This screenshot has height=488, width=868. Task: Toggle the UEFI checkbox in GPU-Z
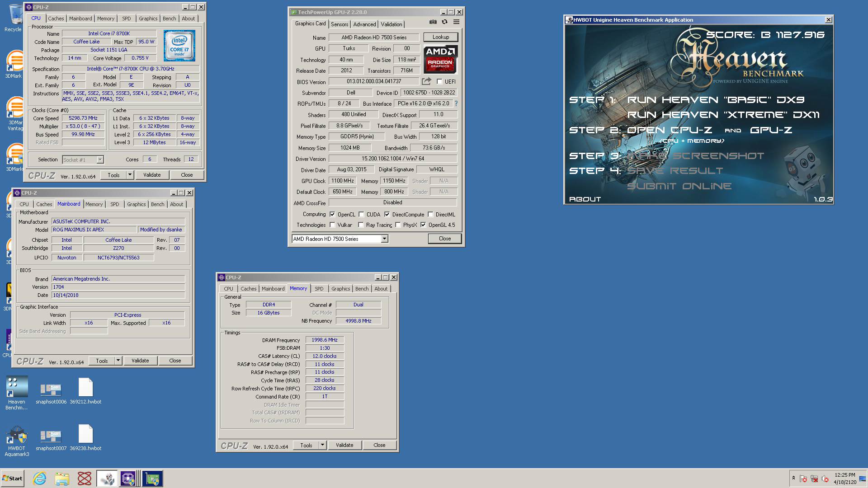click(x=439, y=82)
